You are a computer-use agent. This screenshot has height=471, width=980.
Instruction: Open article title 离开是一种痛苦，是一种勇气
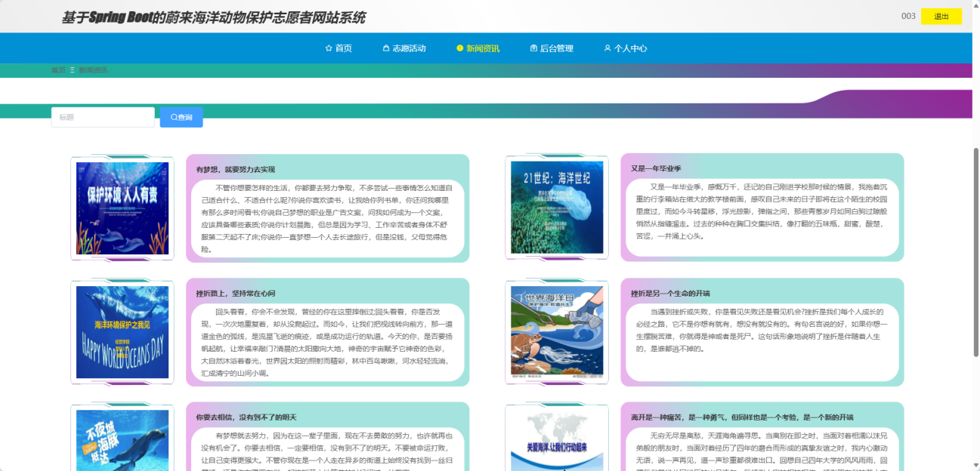click(742, 417)
